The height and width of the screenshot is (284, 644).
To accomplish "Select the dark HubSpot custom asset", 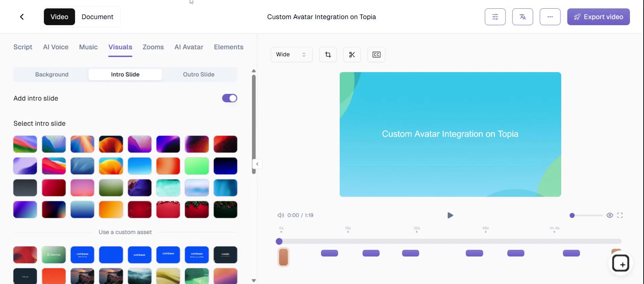I will click(225, 255).
